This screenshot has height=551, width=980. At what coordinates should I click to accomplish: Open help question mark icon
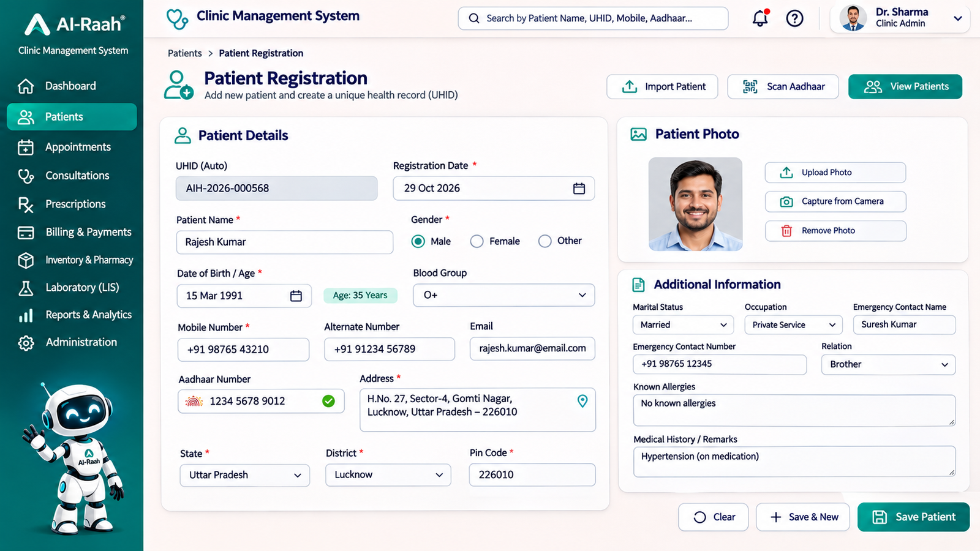click(794, 18)
